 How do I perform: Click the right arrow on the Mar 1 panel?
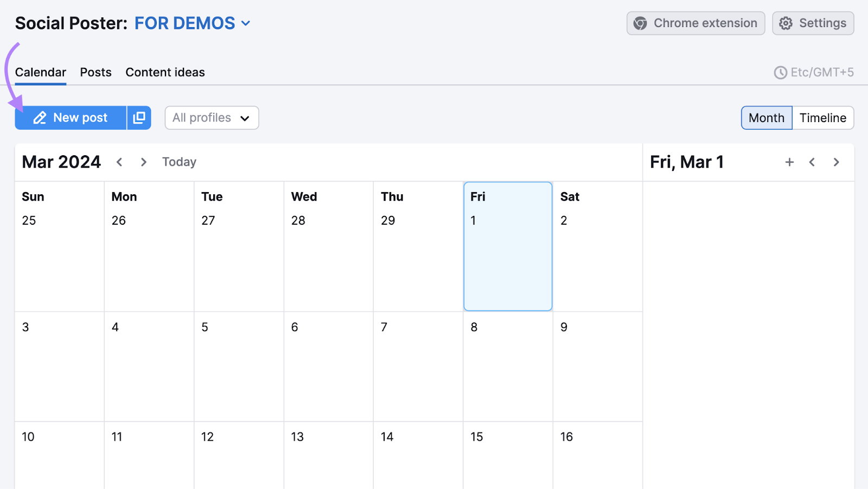click(x=836, y=162)
